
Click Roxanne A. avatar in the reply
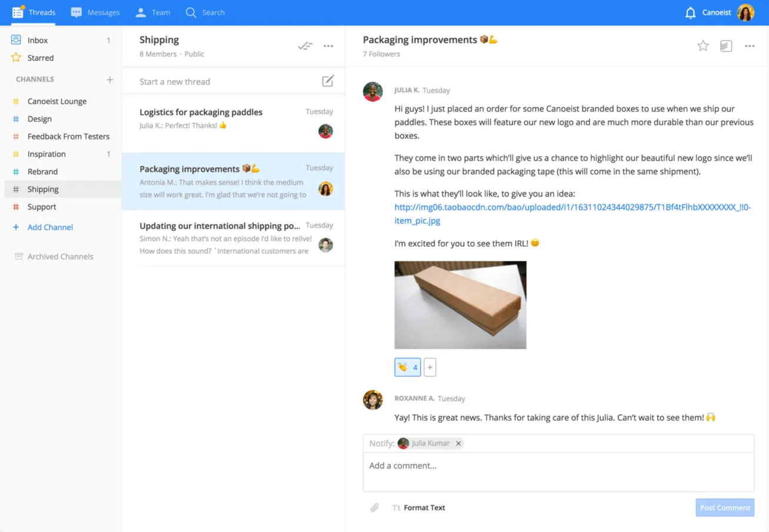point(373,400)
